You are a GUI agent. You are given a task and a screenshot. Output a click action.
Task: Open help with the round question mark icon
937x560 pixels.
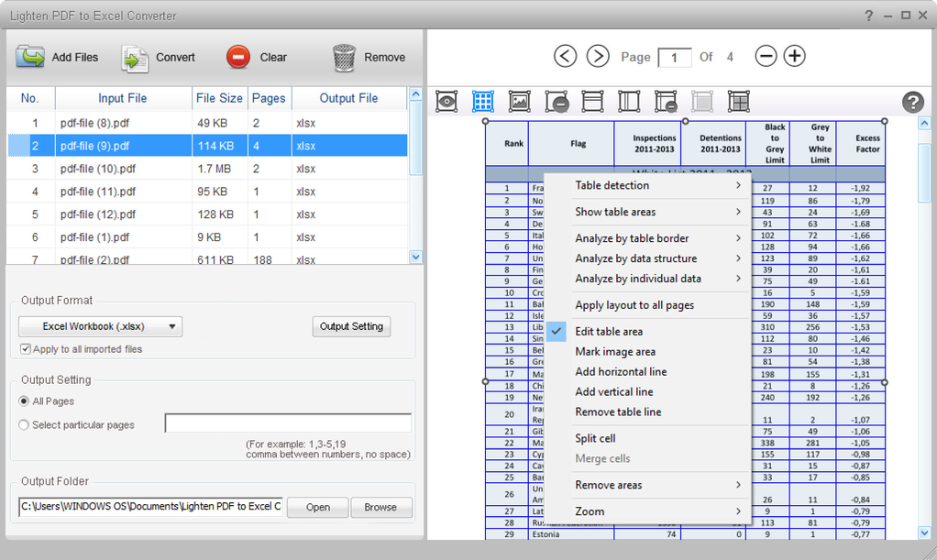[912, 103]
